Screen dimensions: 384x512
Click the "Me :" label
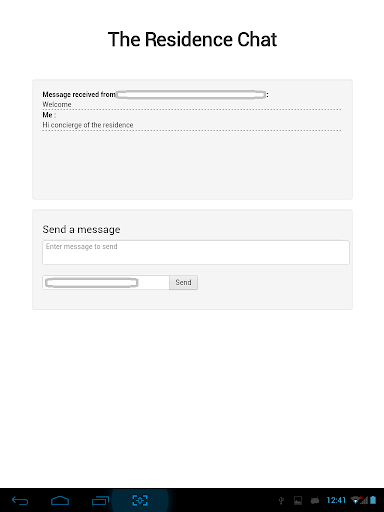49,115
